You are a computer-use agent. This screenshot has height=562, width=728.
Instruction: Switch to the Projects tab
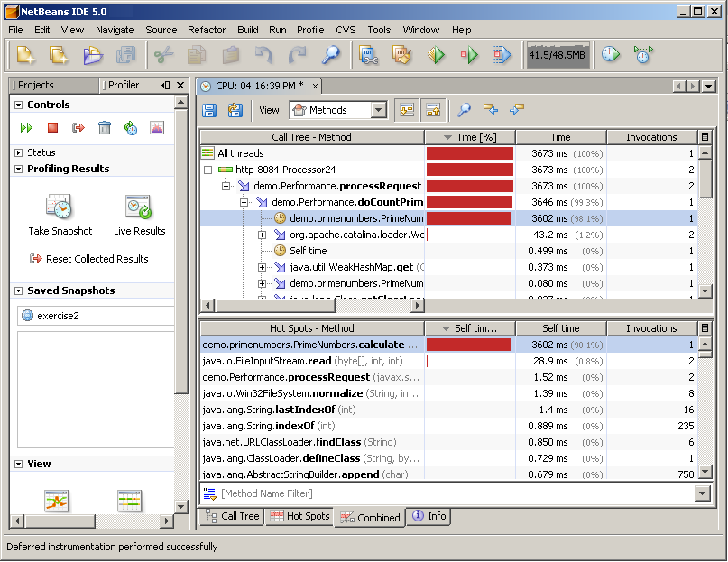point(54,86)
